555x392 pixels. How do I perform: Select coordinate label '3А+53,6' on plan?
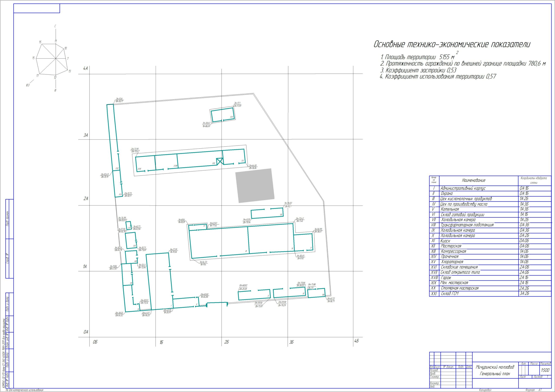(119, 99)
